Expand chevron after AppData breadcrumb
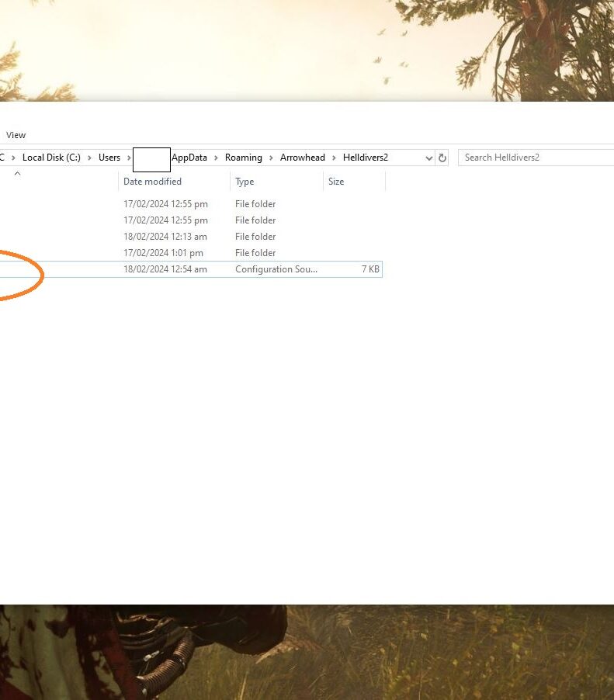 216,158
